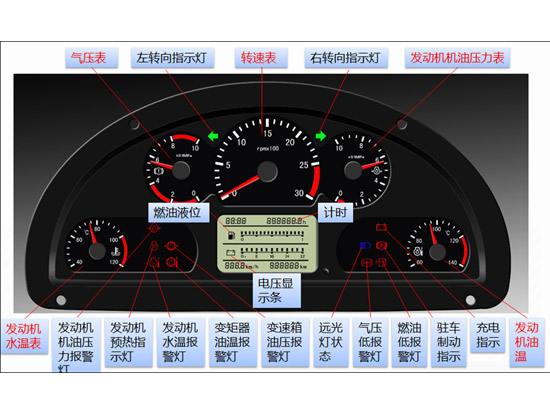Click the 电压显示条 label box
550x413 pixels.
coord(277,291)
